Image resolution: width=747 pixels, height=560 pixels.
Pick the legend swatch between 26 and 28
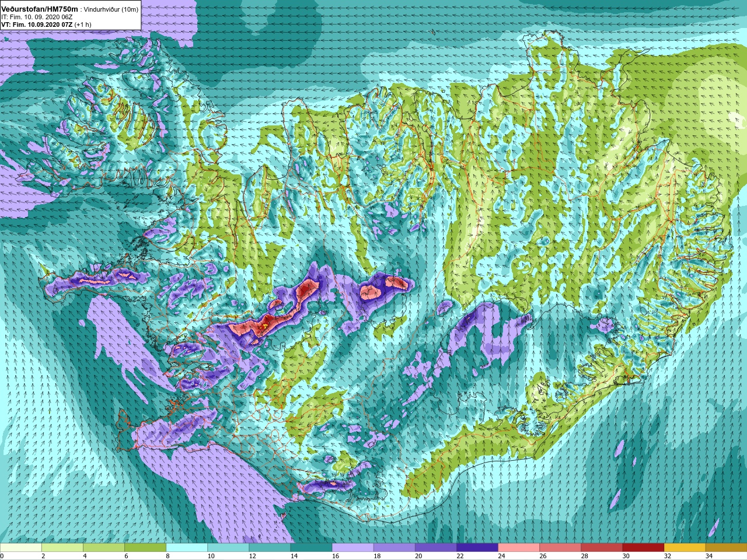560,548
